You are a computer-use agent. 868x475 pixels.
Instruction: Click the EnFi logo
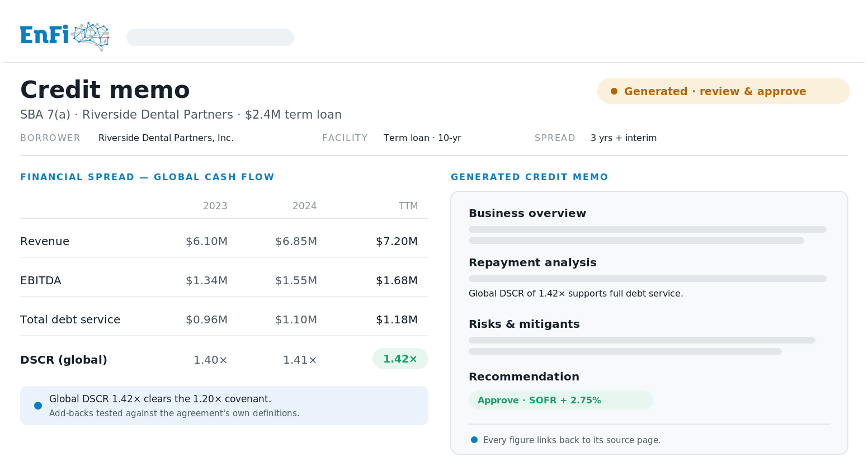(x=64, y=36)
